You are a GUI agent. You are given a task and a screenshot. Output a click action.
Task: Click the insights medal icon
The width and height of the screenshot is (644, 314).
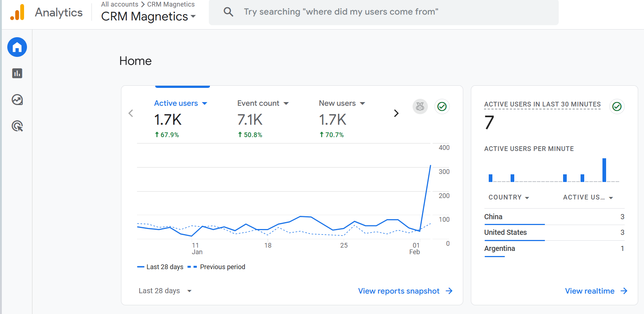(x=420, y=106)
